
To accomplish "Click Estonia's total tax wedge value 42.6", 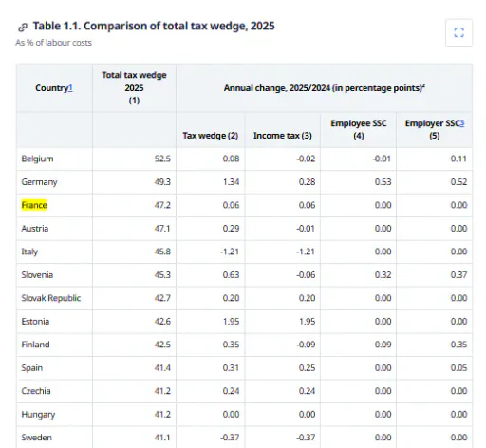I will point(162,322).
